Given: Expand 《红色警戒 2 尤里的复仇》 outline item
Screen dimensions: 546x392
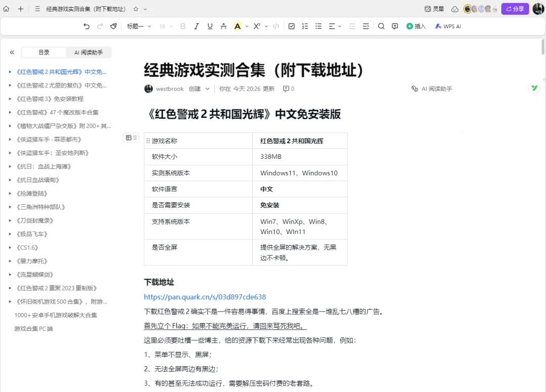Looking at the screenshot, I should [10, 85].
